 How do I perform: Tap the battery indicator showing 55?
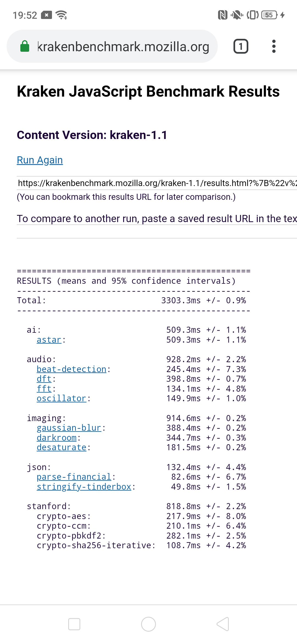(269, 15)
